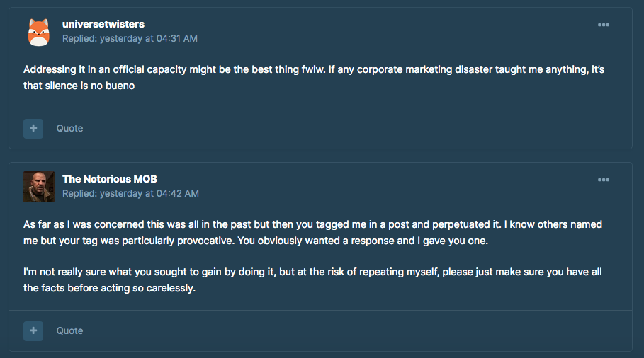Screen dimensions: 644x358
Task: Quote universetwisters' reply
Action: (70, 128)
